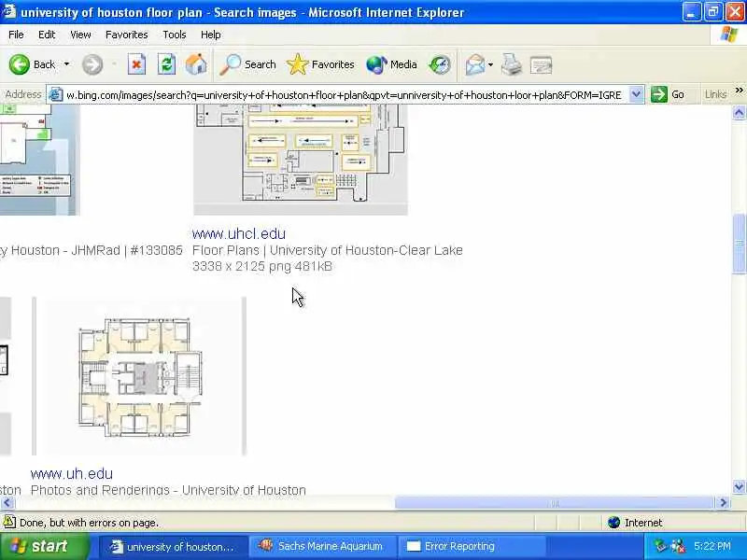Click 'Photos and Renderings - University of Houston' text
The image size is (747, 560).
coord(168,490)
